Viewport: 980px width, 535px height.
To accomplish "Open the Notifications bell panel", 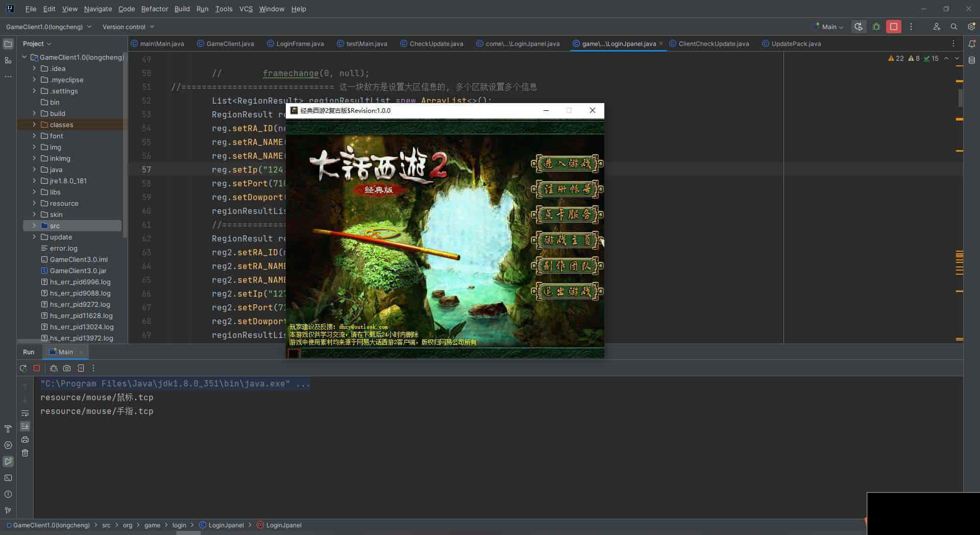I will pos(972,44).
